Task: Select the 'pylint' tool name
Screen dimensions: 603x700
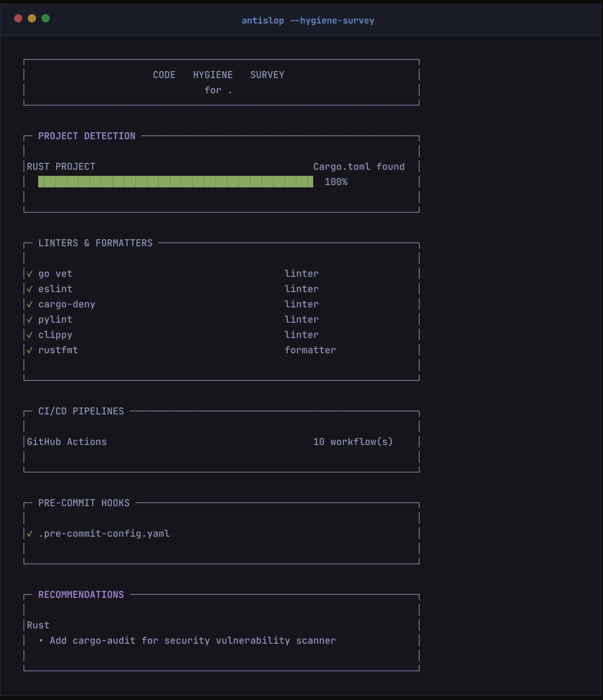Action: click(55, 319)
